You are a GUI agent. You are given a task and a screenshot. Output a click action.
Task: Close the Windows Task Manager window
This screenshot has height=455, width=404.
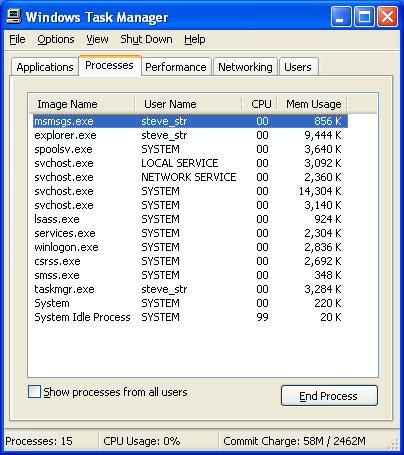tap(387, 17)
